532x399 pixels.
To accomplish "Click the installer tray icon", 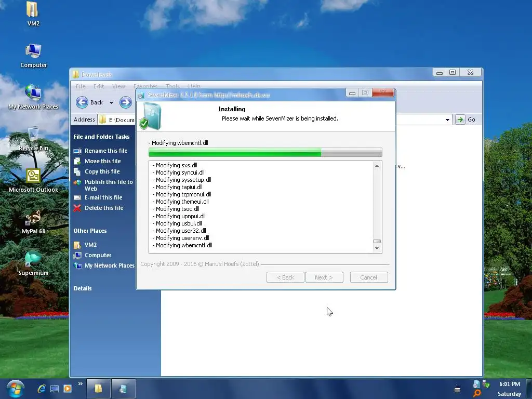I will (x=476, y=384).
